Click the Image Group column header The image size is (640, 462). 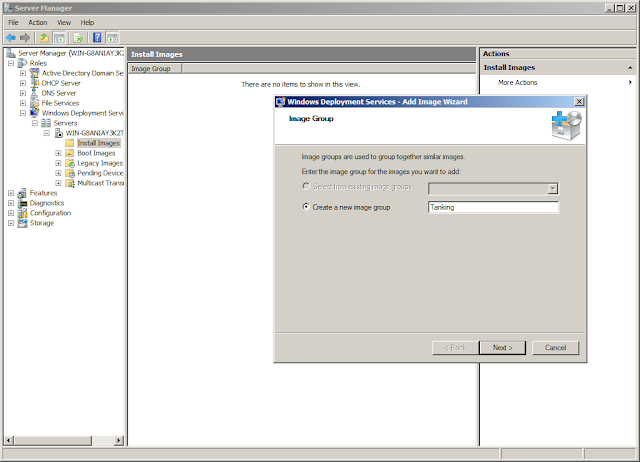pos(155,69)
